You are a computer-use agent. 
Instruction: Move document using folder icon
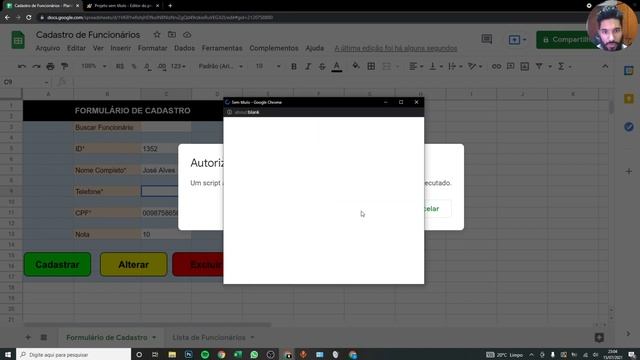point(172,35)
